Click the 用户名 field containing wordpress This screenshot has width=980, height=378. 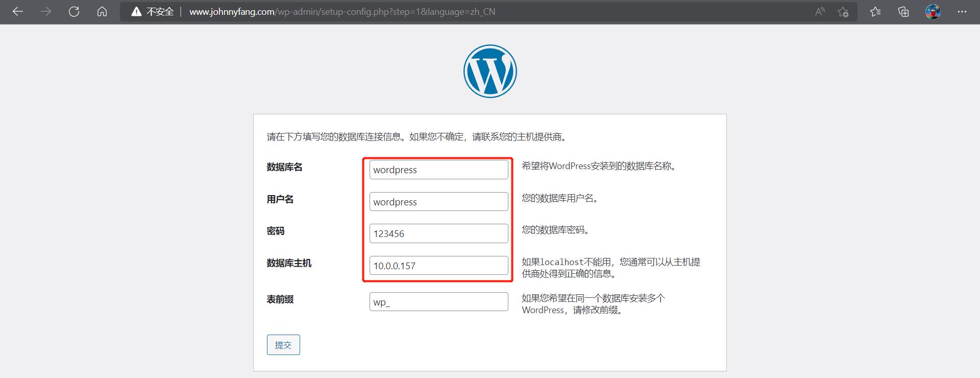439,202
